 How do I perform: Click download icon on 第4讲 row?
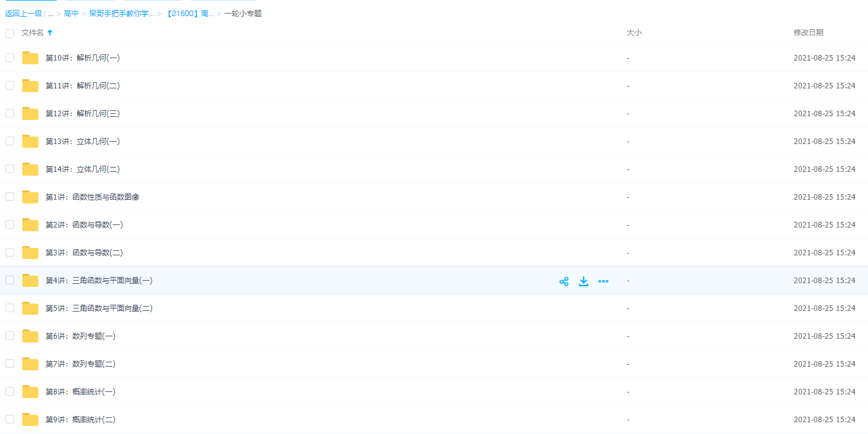[584, 281]
